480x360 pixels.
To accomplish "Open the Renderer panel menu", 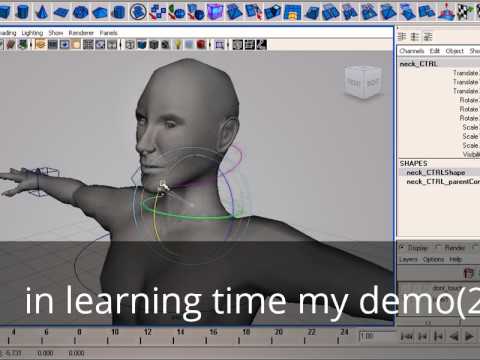I will pos(81,33).
